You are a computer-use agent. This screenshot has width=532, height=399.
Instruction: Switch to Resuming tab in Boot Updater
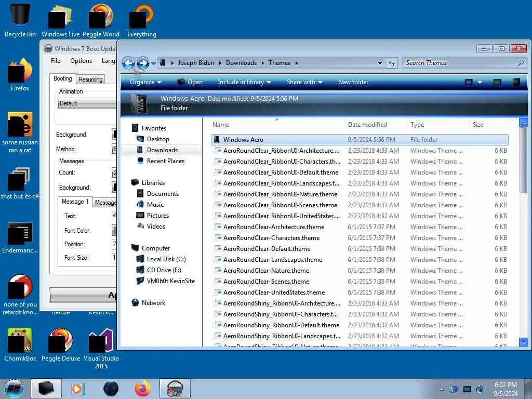[x=90, y=79]
